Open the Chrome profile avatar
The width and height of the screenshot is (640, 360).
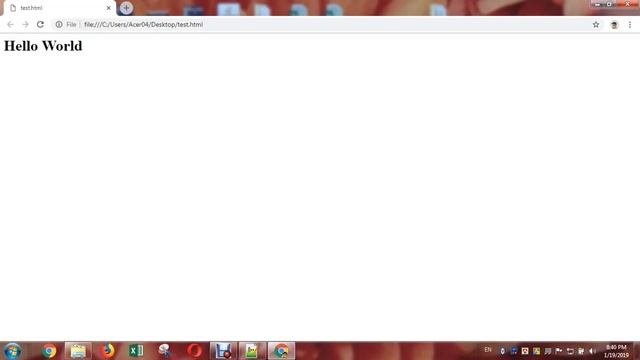614,25
